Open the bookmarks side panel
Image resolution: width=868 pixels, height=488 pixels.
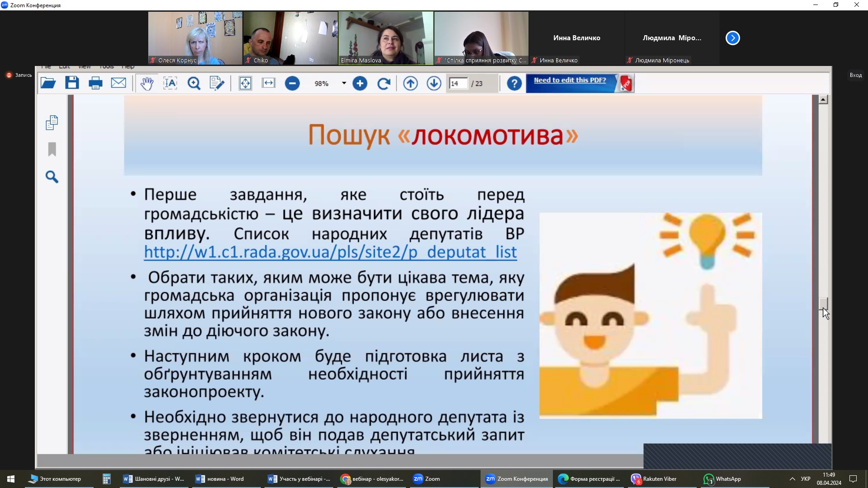tap(52, 150)
